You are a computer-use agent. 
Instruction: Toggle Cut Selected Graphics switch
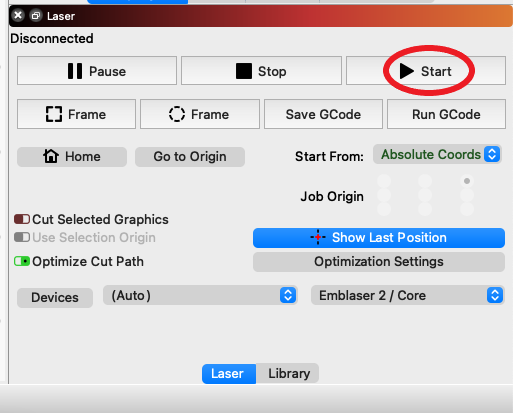pos(22,219)
